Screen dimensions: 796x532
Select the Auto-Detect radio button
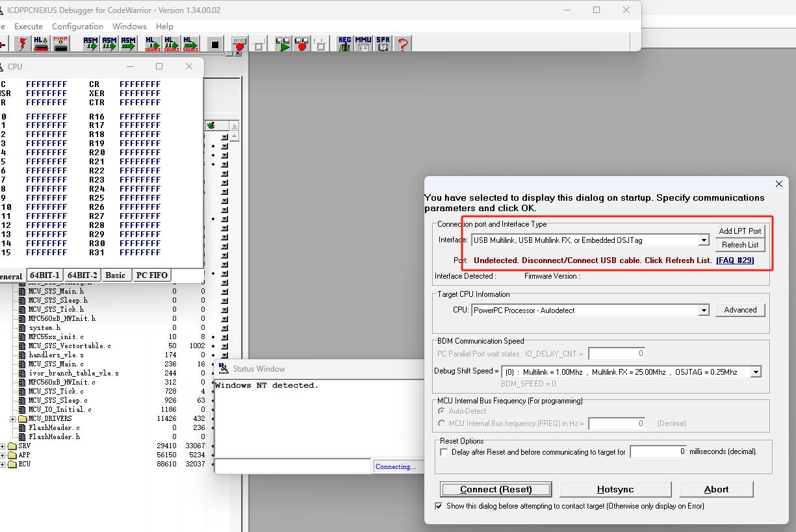(442, 411)
